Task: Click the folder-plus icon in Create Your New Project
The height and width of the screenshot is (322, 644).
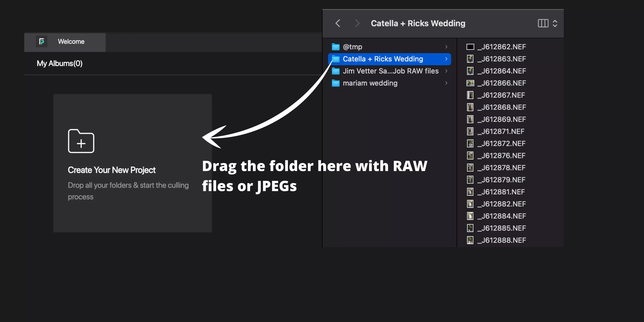Action: (x=81, y=141)
